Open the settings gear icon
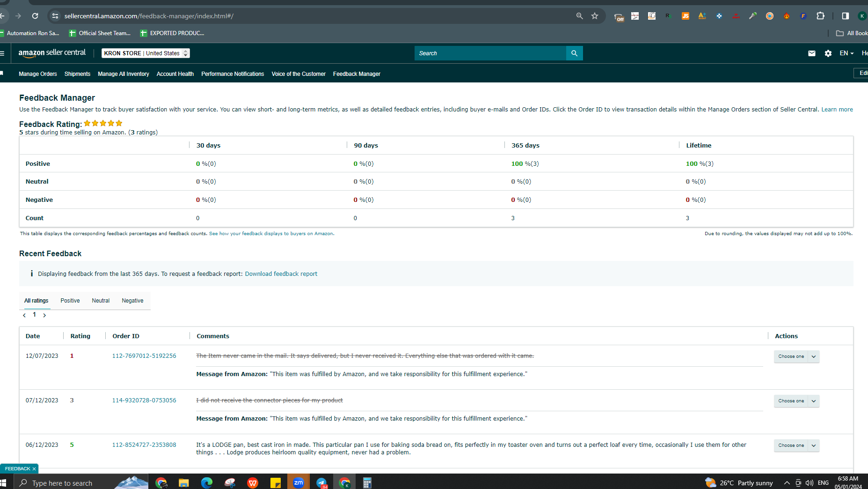This screenshot has height=489, width=868. pos(828,53)
